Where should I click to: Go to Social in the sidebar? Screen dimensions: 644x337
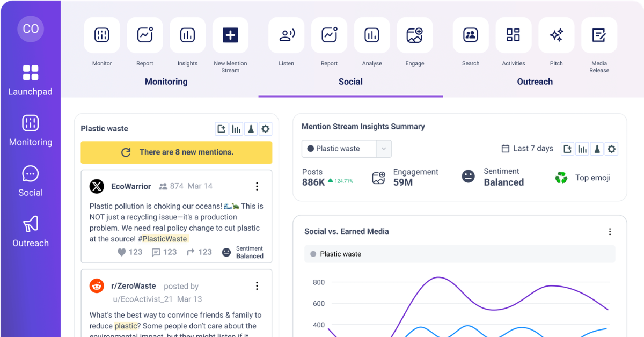tap(31, 181)
